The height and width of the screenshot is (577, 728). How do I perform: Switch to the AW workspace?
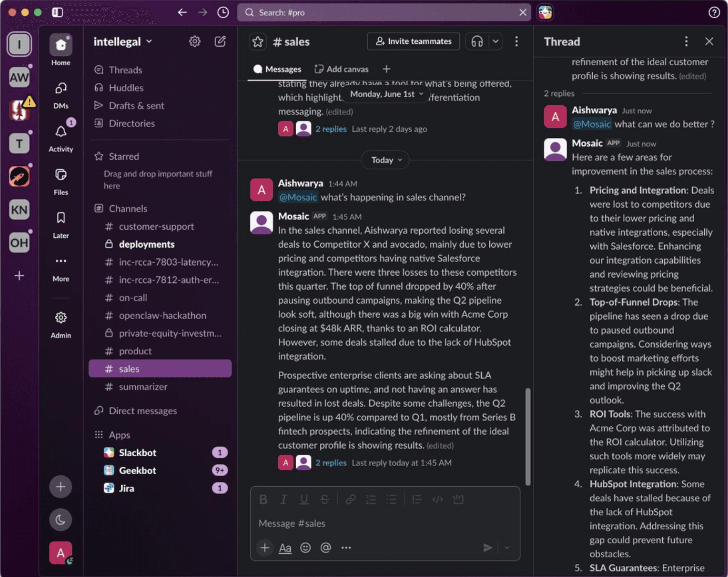click(19, 77)
